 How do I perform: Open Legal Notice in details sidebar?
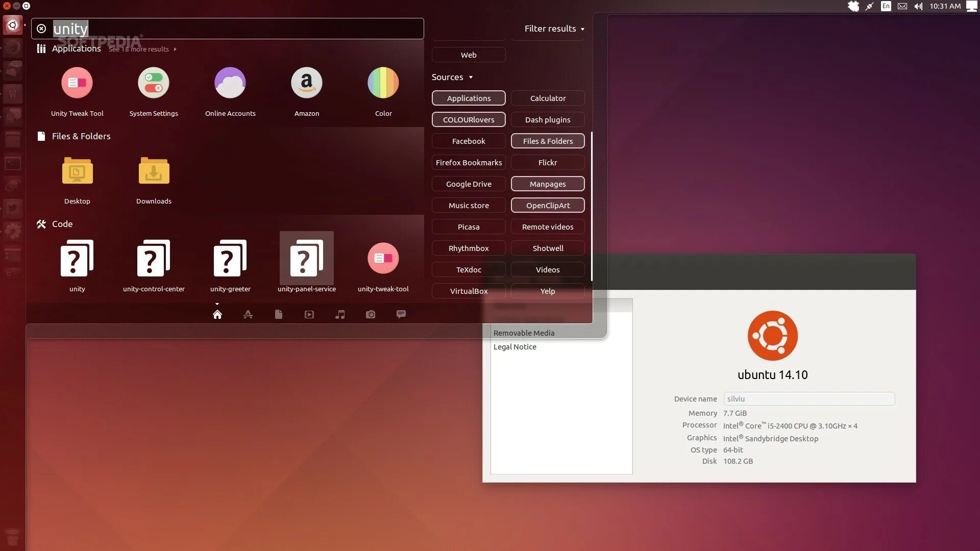click(x=514, y=347)
